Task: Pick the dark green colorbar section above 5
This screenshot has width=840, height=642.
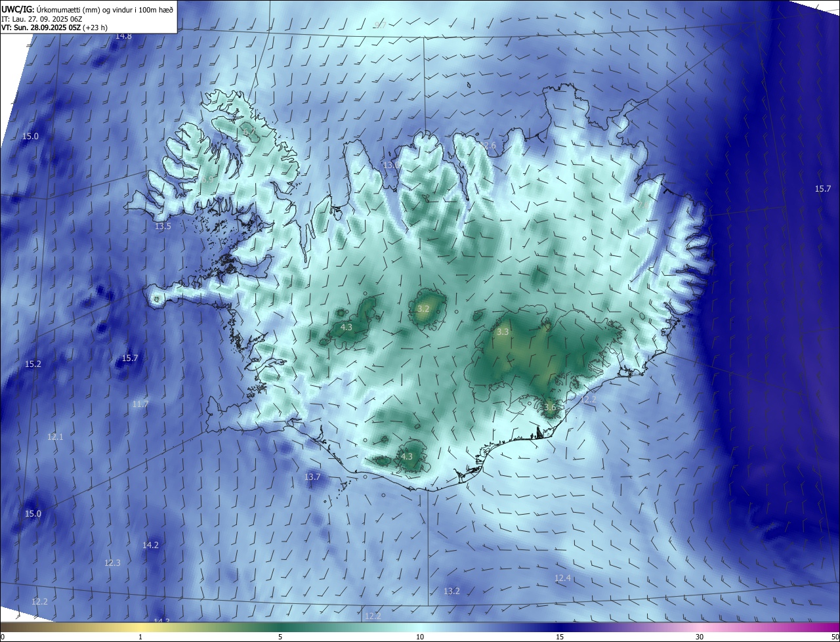Action: click(x=280, y=627)
